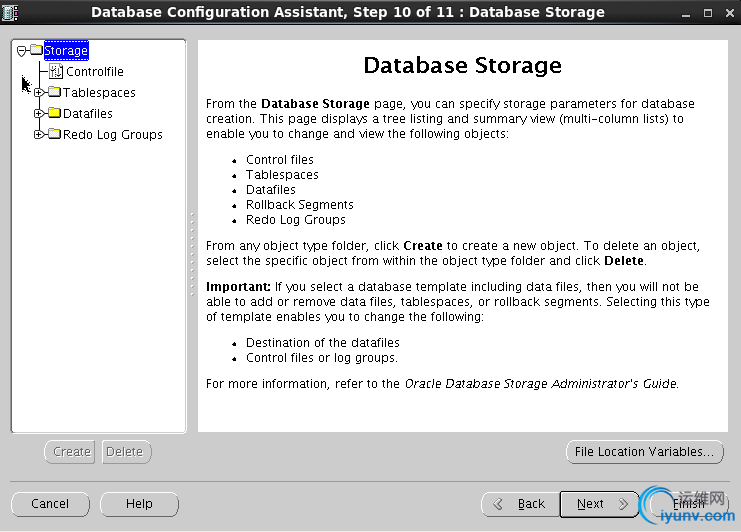Minimize the Database Configuration Assistant window
Image resolution: width=741 pixels, height=532 pixels.
pyautogui.click(x=683, y=12)
